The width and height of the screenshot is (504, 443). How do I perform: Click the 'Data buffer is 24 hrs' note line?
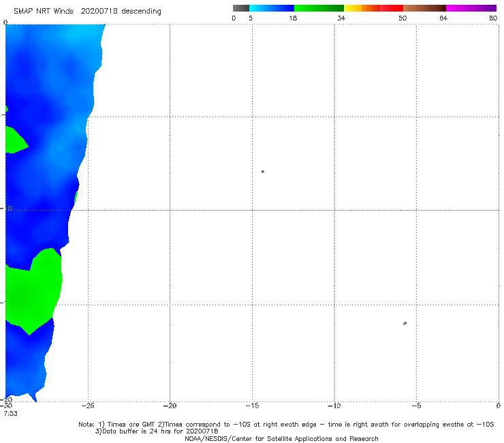point(157,431)
